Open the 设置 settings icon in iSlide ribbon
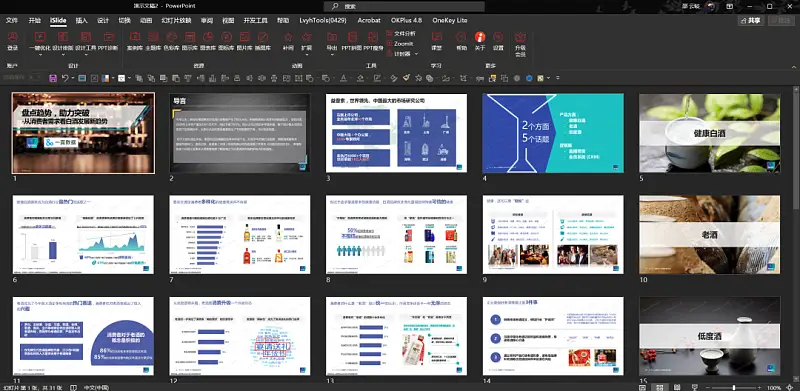This screenshot has width=800, height=391. (x=498, y=41)
